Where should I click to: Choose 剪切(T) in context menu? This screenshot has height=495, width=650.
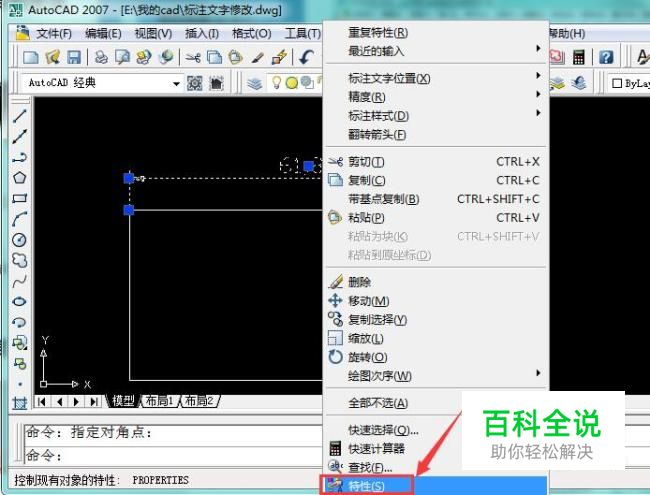437,162
